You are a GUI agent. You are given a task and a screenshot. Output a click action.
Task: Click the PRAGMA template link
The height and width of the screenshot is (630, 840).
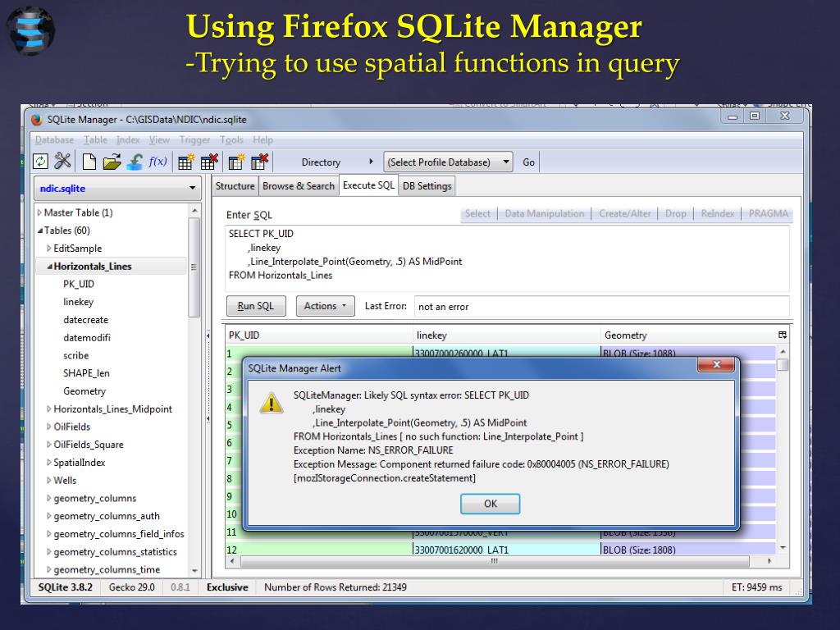pyautogui.click(x=768, y=214)
